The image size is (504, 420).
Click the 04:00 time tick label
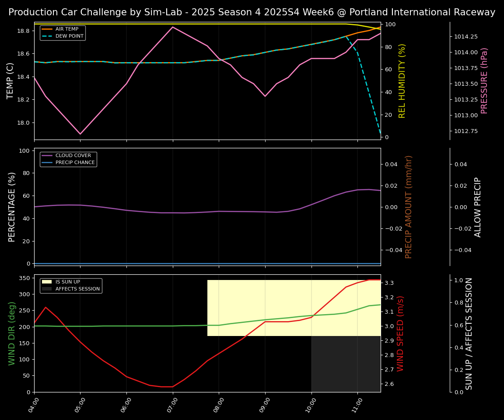33,404
